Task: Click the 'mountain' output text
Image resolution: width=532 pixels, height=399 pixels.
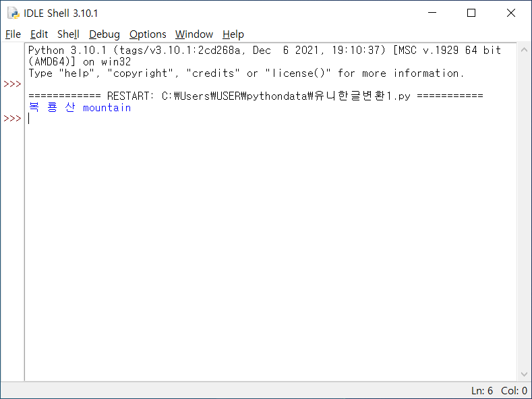Action: (107, 108)
